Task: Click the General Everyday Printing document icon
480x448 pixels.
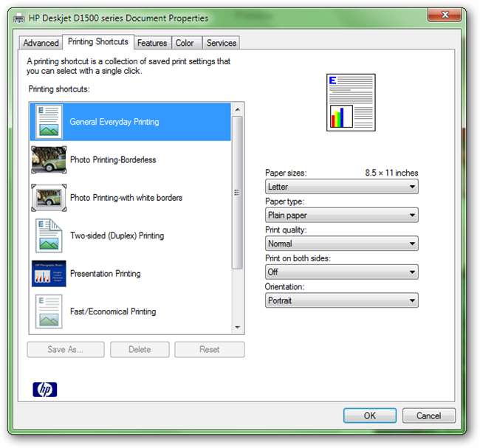Action: [49, 122]
